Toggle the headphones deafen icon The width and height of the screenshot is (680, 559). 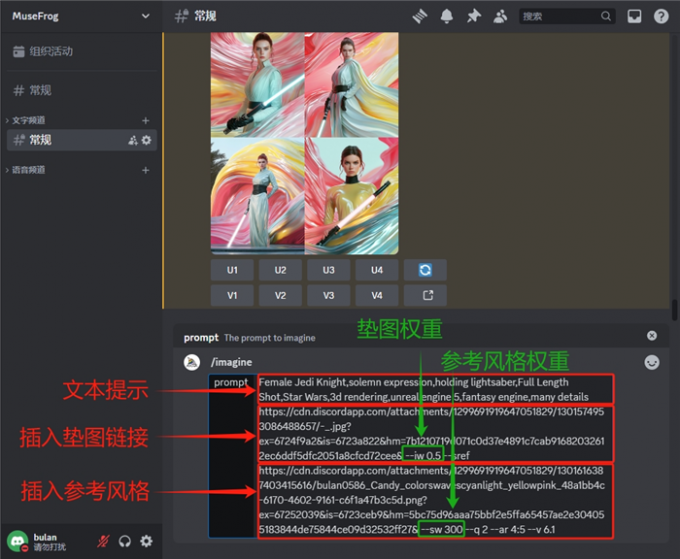click(x=125, y=541)
